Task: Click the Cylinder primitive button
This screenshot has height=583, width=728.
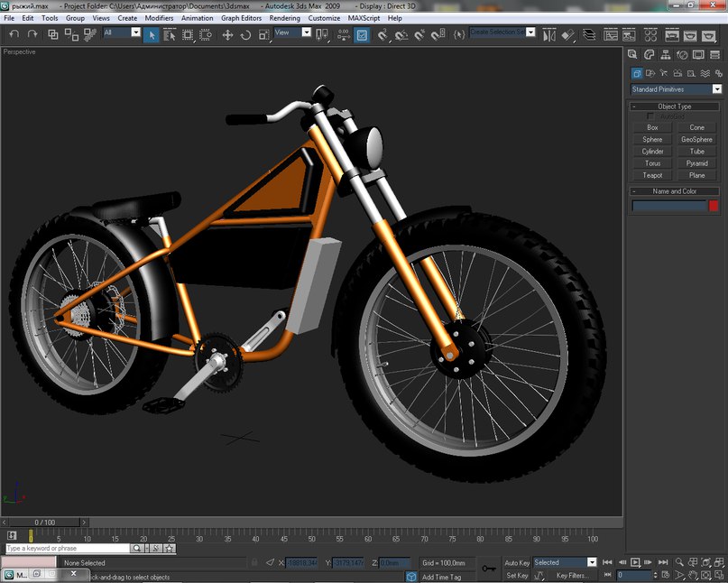Action: [652, 152]
